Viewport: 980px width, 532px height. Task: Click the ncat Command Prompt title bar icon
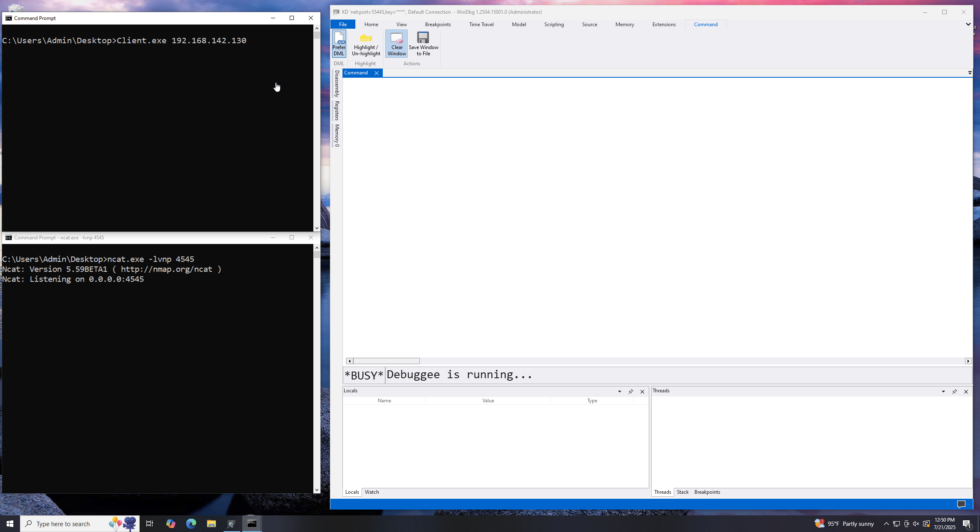(x=9, y=237)
